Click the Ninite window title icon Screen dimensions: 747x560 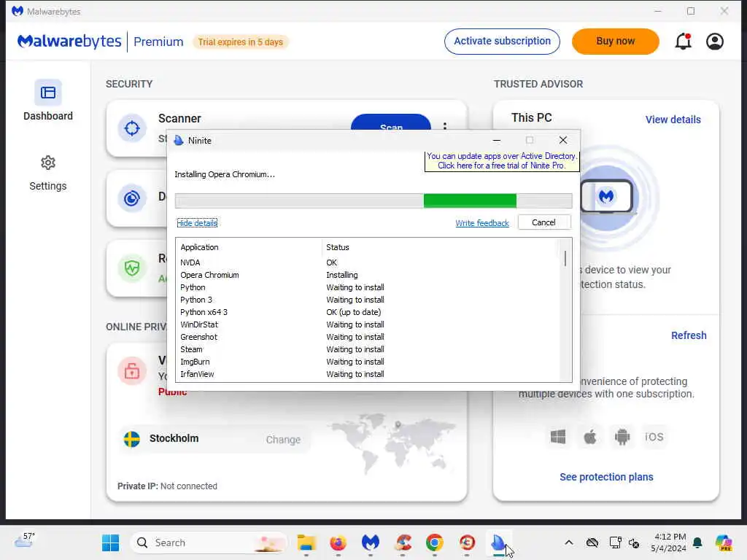coord(179,141)
